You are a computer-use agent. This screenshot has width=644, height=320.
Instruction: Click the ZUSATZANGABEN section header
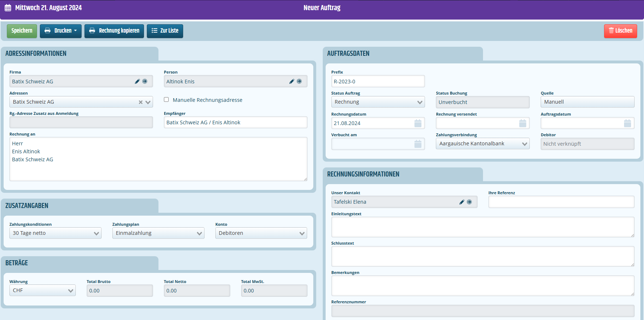click(x=27, y=206)
